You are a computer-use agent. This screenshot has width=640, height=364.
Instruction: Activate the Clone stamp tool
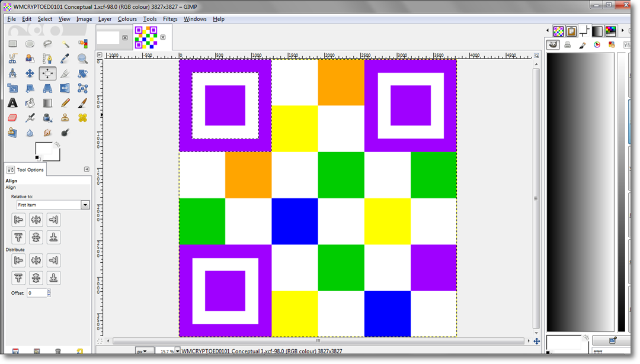(x=65, y=118)
